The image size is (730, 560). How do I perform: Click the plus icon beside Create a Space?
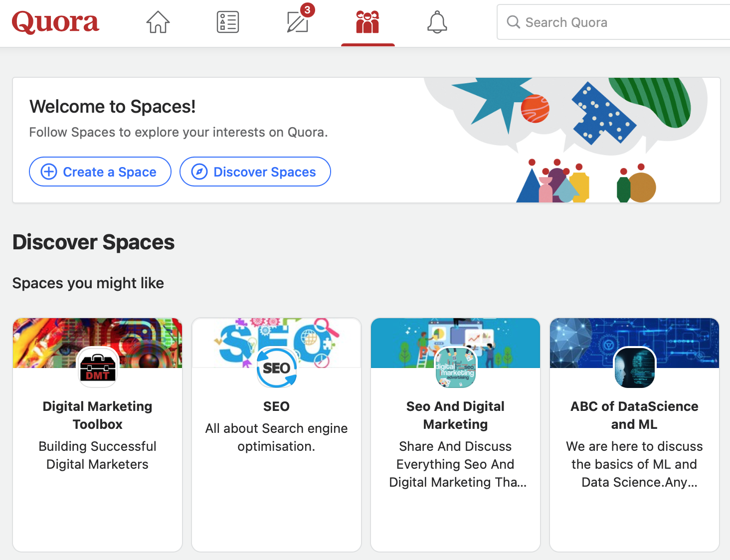click(x=48, y=172)
